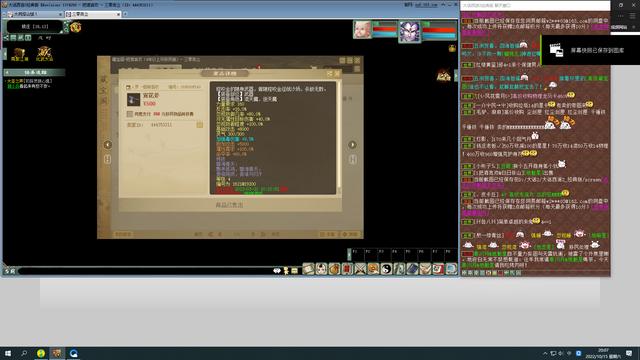Go to next item with the right arrow

pyautogui.click(x=352, y=144)
